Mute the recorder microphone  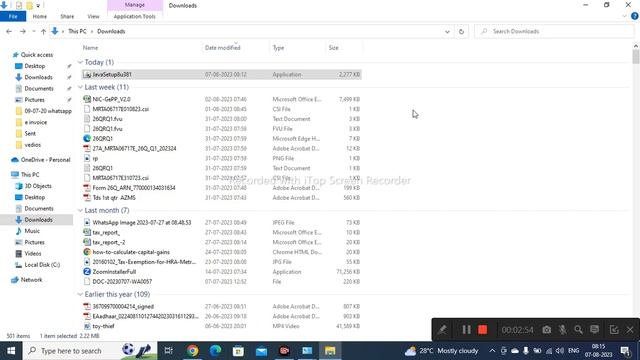pyautogui.click(x=562, y=330)
